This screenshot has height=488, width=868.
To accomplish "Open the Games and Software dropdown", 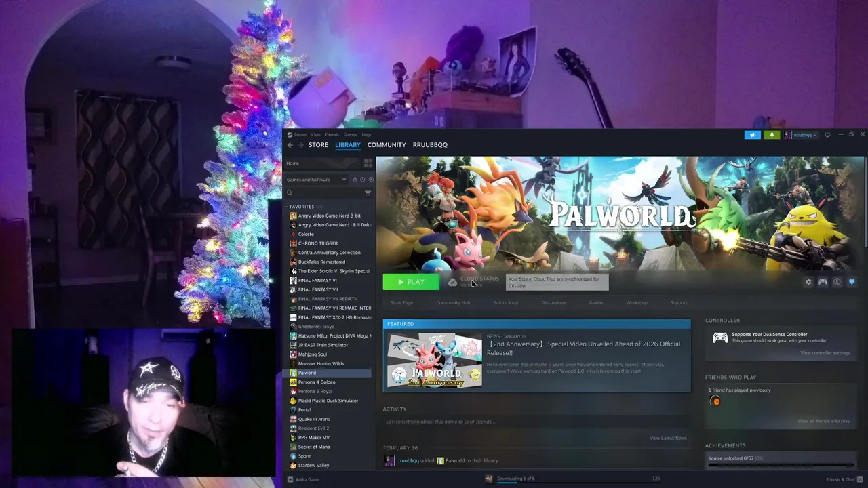I will click(x=316, y=180).
